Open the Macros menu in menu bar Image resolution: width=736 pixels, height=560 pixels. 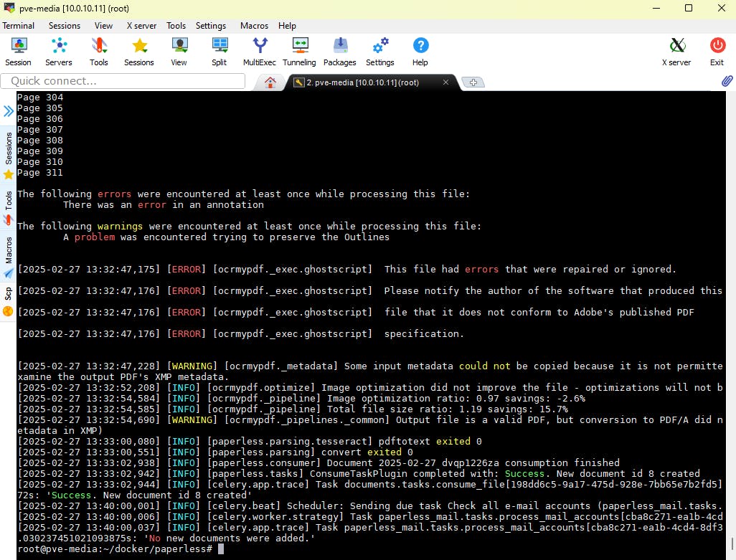pos(254,26)
